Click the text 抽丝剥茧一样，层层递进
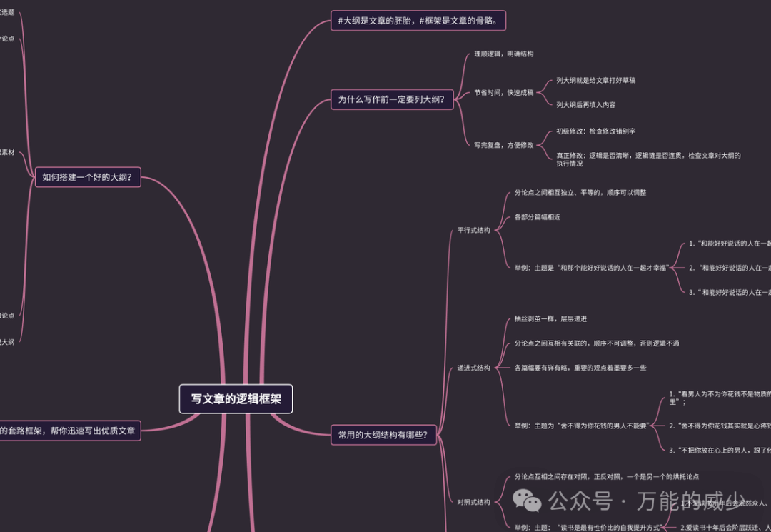The image size is (771, 532). click(x=550, y=319)
